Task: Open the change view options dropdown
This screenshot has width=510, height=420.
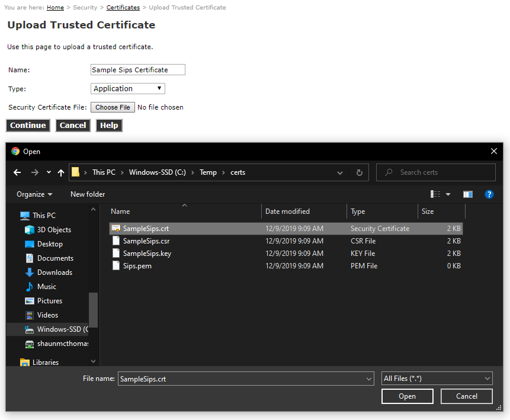Action: pyautogui.click(x=448, y=194)
